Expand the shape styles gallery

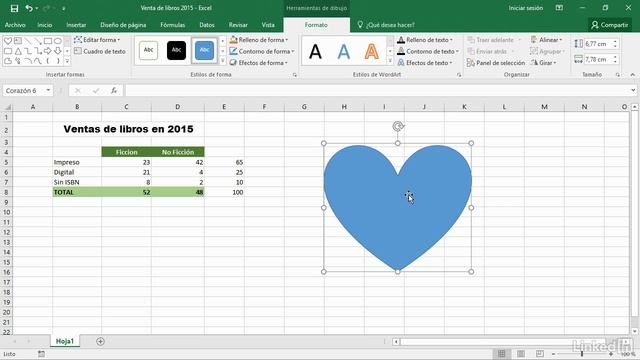(222, 61)
